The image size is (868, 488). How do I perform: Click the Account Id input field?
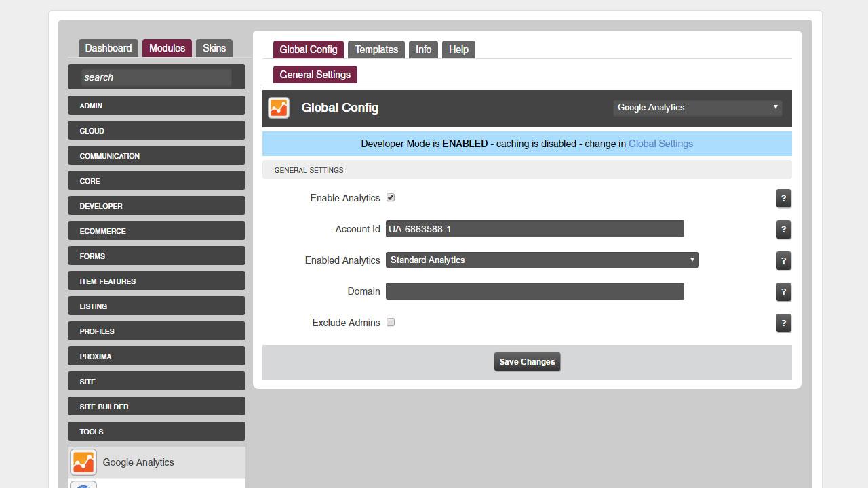(534, 229)
